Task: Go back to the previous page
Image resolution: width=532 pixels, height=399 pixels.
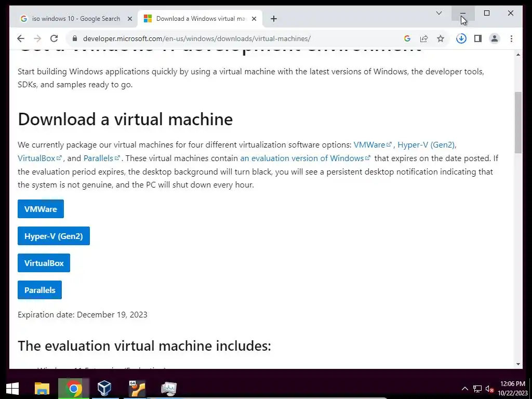Action: pyautogui.click(x=21, y=38)
